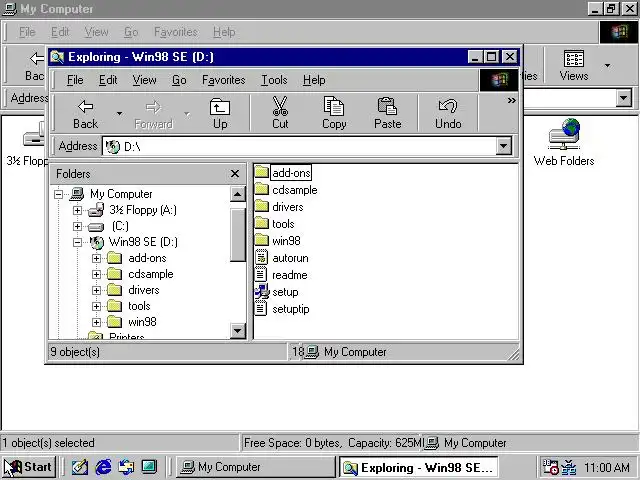Open the Tools menu in Exploring window
This screenshot has height=480, width=640.
[x=274, y=80]
